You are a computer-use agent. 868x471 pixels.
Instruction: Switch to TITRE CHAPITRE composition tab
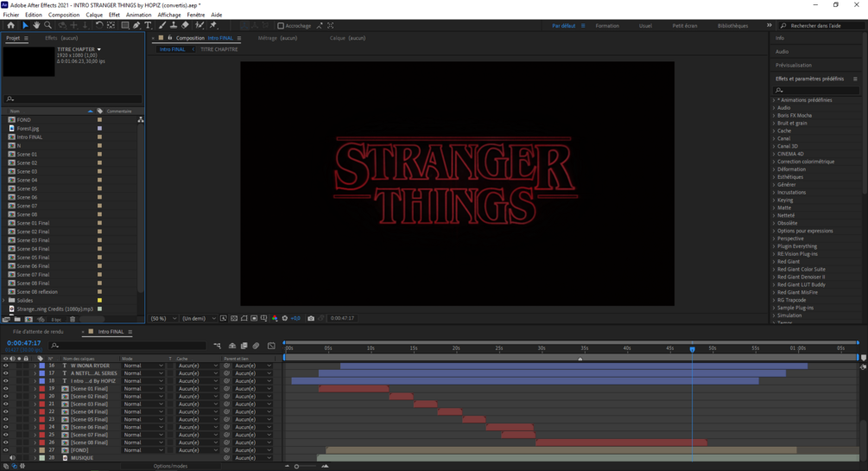click(x=219, y=49)
